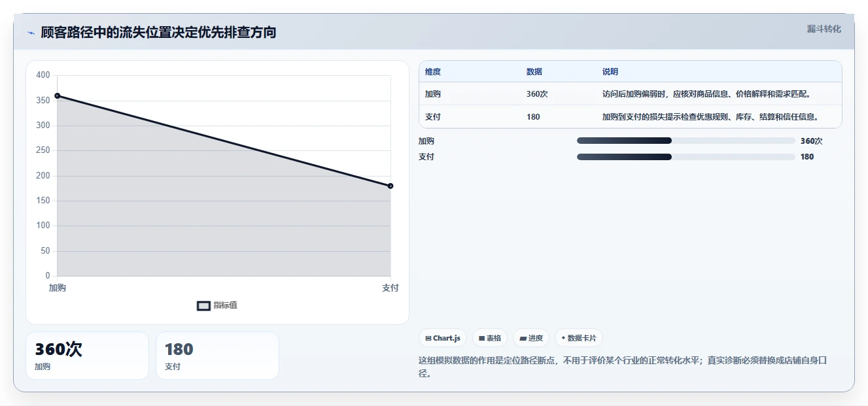This screenshot has width=868, height=406.
Task: Click the footnote starting 这组模拟数据
Action: [x=623, y=367]
